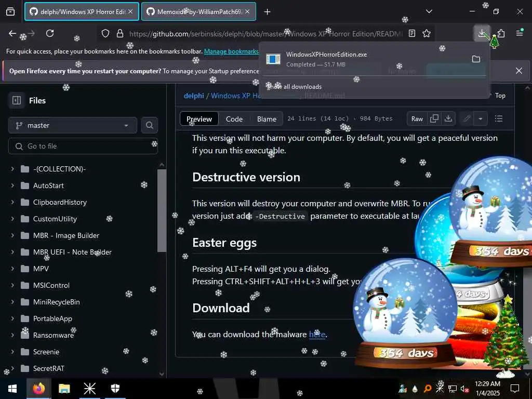
Task: Open the MiniRecycleBin folder
Action: [56, 302]
